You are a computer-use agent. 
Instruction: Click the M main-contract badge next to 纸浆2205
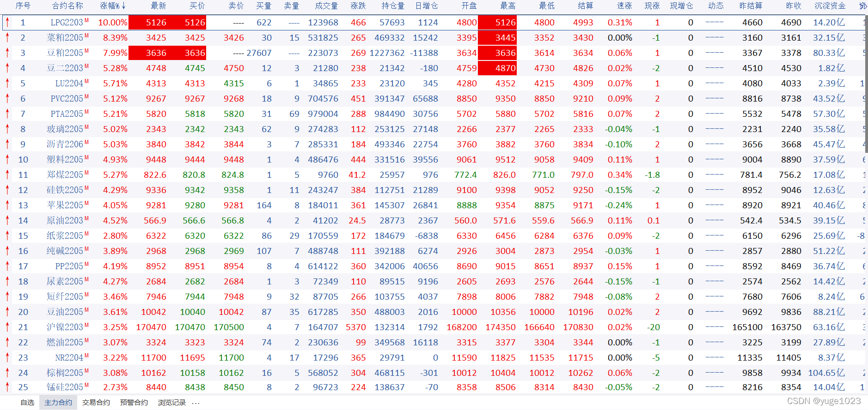pos(87,234)
